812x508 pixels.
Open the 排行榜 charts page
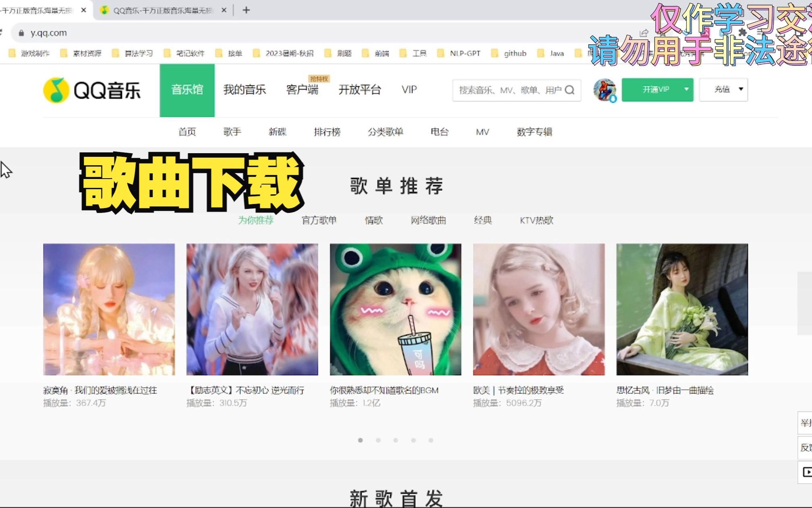click(327, 132)
